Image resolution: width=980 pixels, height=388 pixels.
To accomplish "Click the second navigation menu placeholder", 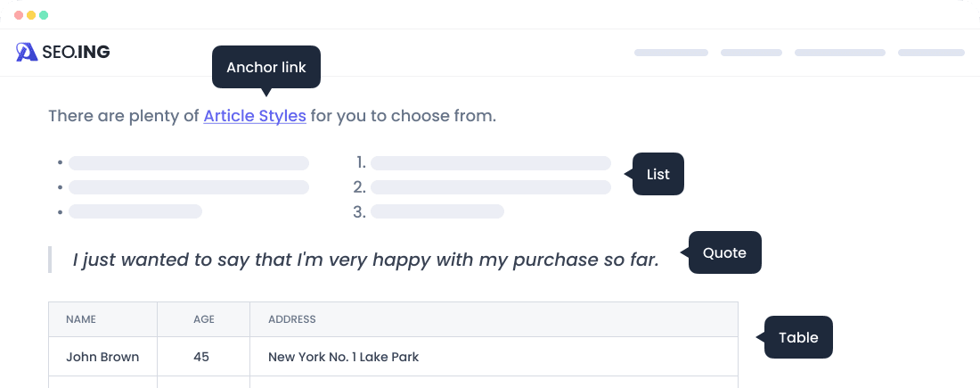I will pyautogui.click(x=751, y=53).
